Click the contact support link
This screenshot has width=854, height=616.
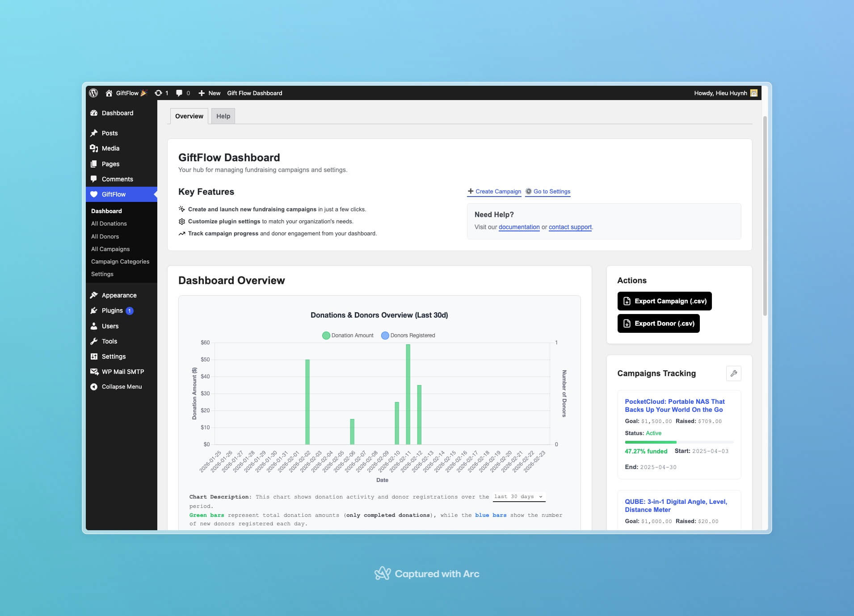click(570, 227)
